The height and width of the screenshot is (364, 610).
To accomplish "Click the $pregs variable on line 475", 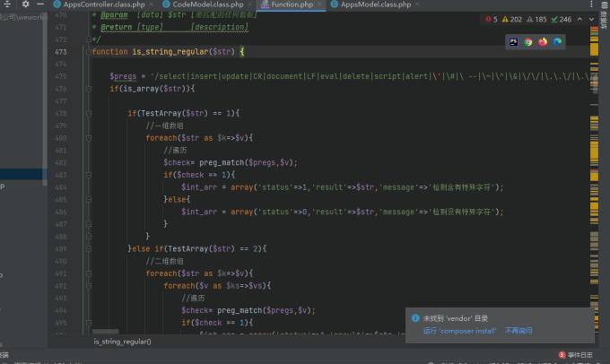I will 123,76.
